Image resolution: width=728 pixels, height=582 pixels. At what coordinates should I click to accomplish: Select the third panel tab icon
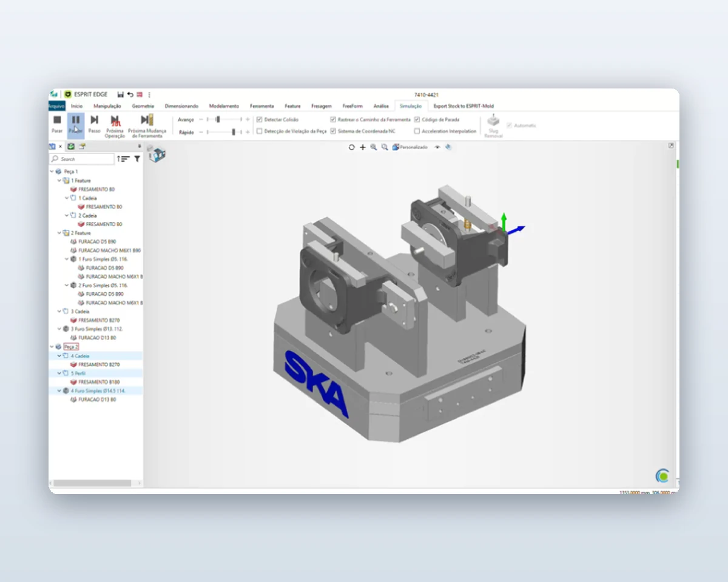coord(82,146)
